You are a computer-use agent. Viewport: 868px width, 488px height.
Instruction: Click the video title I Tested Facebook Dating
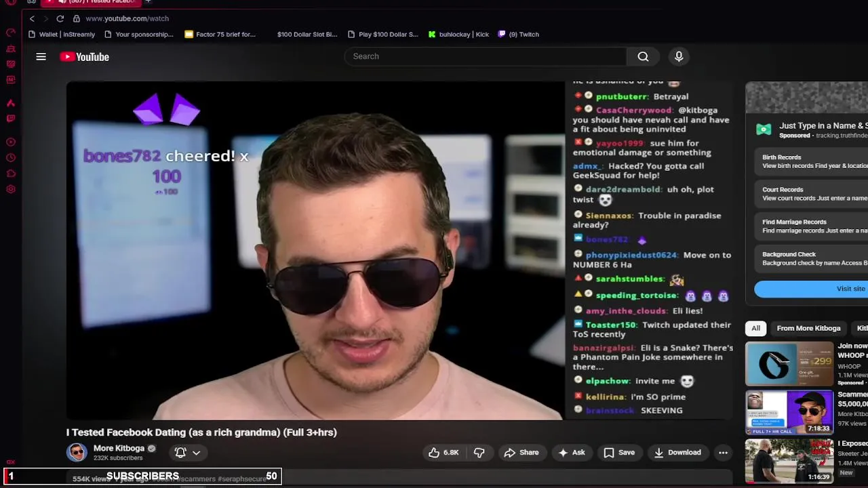click(201, 432)
